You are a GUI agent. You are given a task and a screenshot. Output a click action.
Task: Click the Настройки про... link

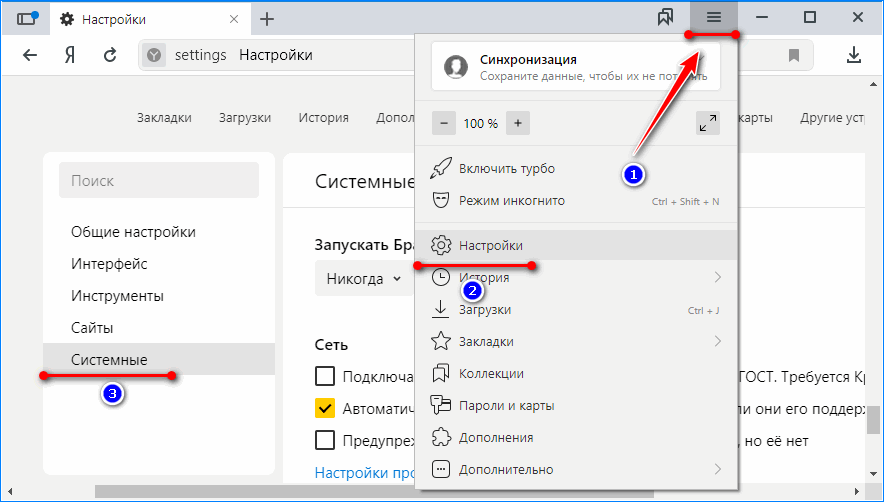365,472
